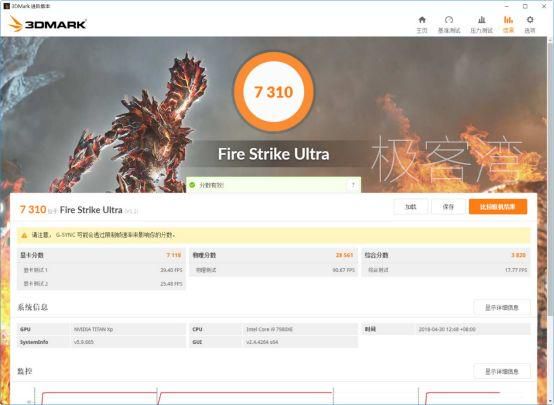This screenshot has height=405, width=554.
Task: Click the yellow G-SYNC warning triangle icon
Action: (24, 235)
